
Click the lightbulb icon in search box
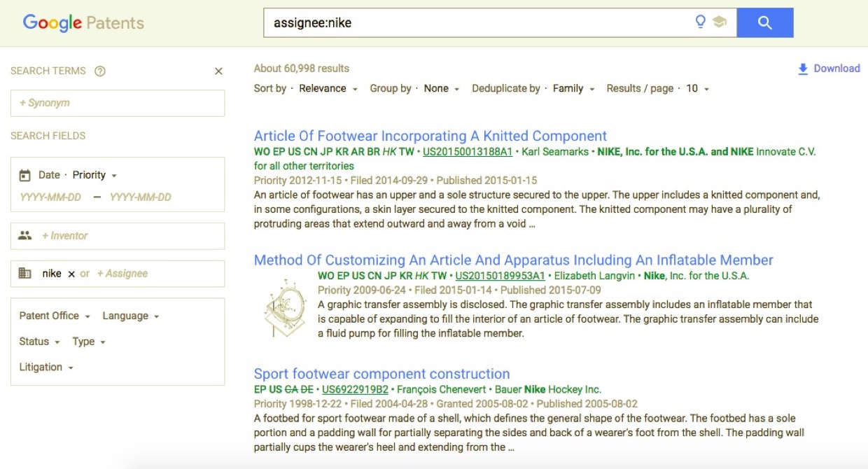(700, 22)
